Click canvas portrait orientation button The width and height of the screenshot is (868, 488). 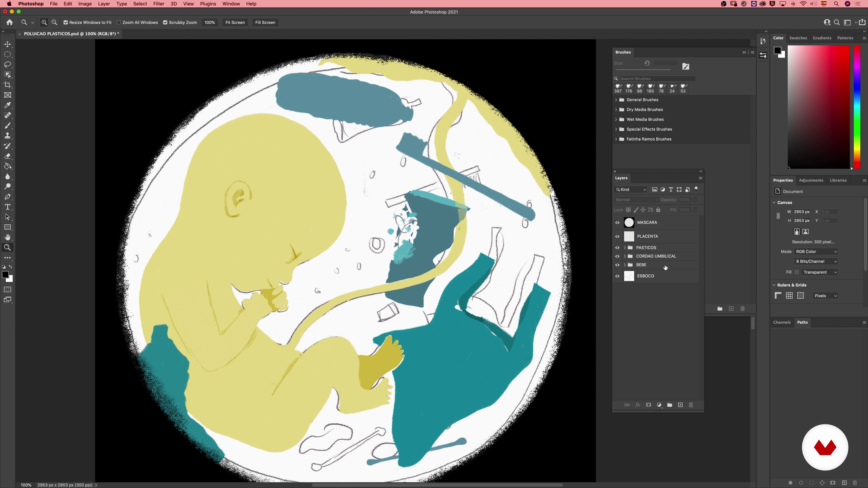point(797,232)
